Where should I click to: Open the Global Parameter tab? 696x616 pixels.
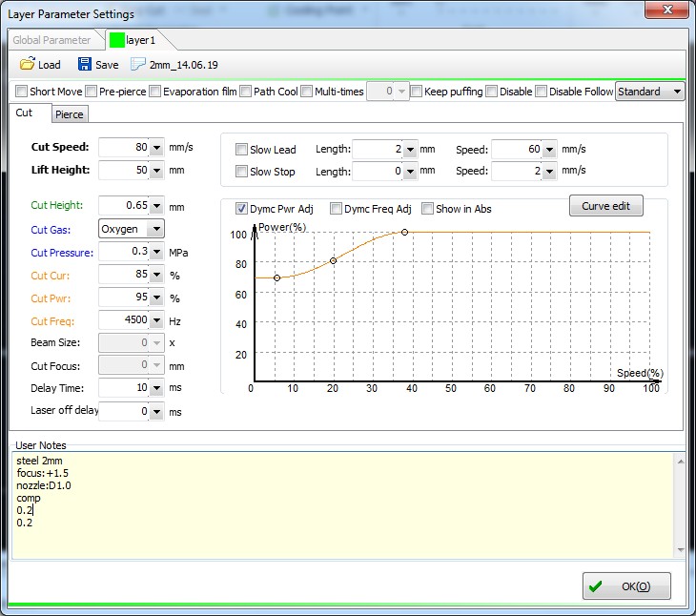coord(52,40)
